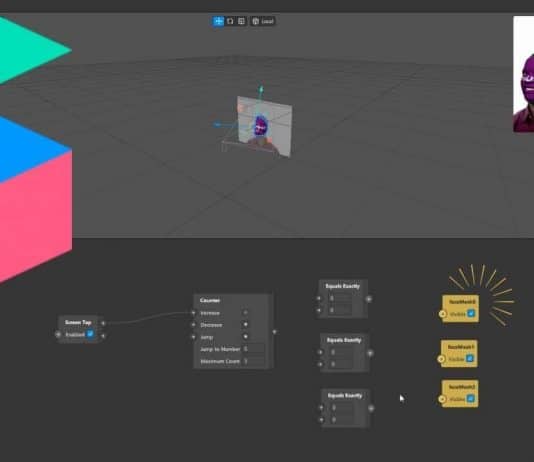Select the middle Equals Exactly patch title
Viewport: 534px width, 462px height.
pos(344,340)
